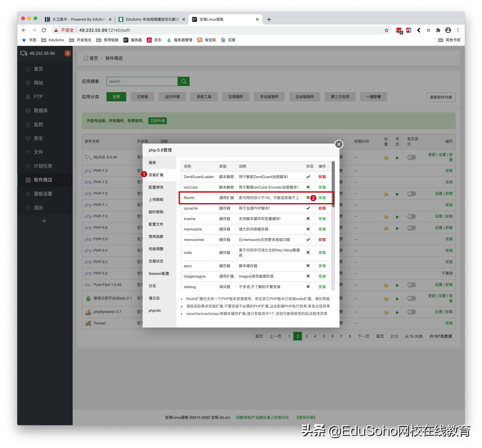Click the green start arrow for Pure-Ftpd
Viewport: 482px width, 448px height.
click(x=398, y=285)
